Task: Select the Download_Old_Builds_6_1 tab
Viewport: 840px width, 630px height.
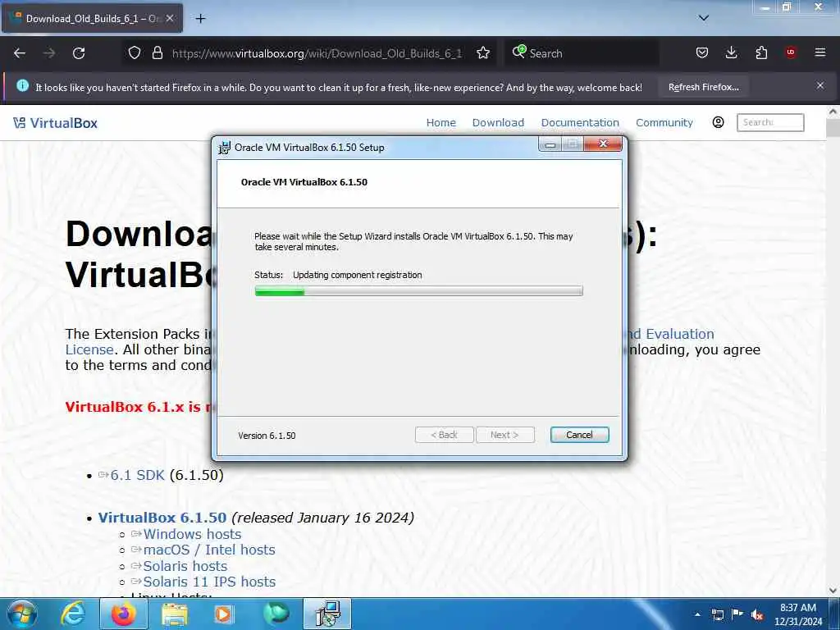Action: point(92,19)
